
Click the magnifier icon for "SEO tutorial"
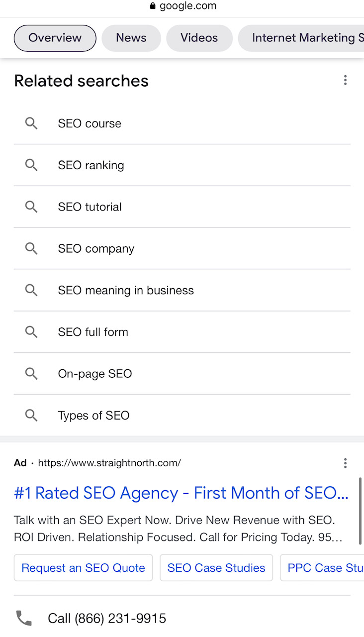coord(31,207)
